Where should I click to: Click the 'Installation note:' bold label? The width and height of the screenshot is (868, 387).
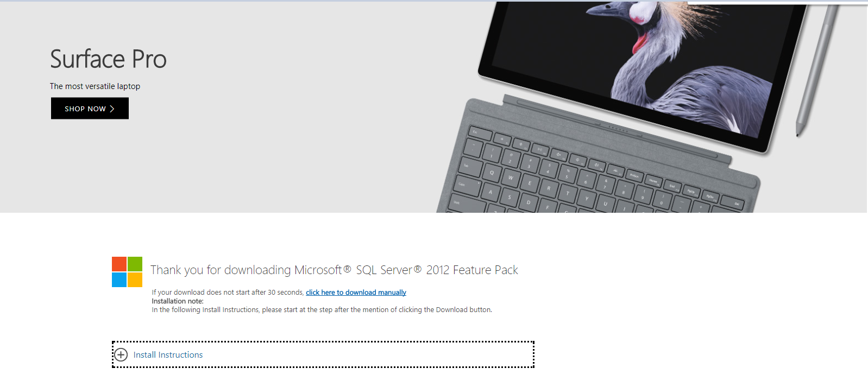[178, 301]
